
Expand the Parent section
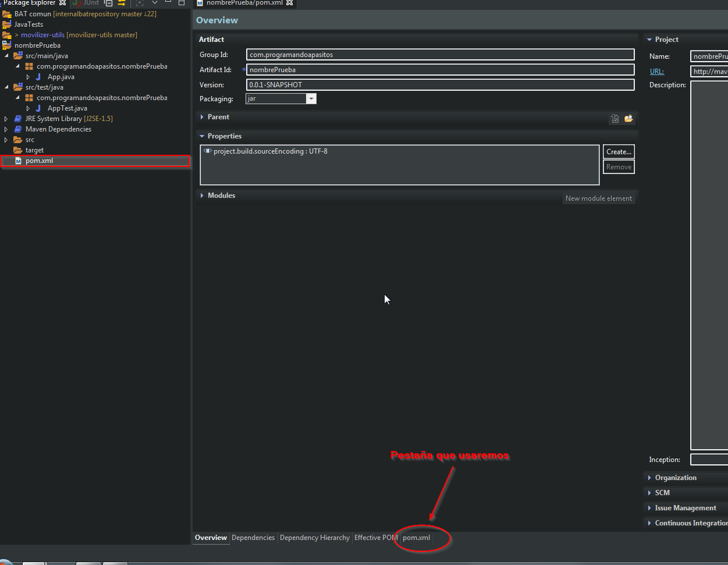(203, 116)
